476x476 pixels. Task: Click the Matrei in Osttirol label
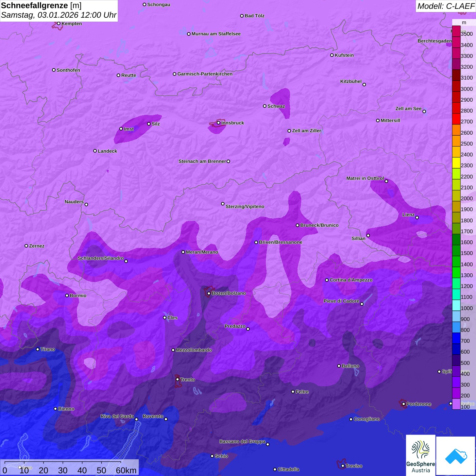365,178
